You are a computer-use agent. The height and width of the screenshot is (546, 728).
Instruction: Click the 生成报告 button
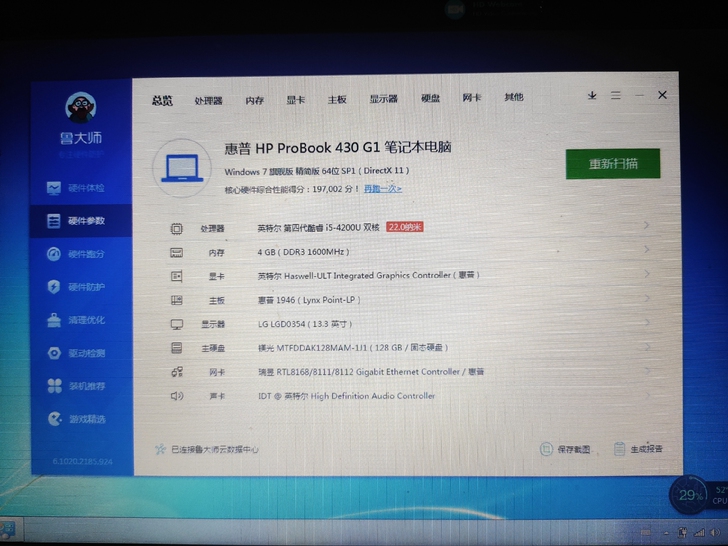point(638,448)
